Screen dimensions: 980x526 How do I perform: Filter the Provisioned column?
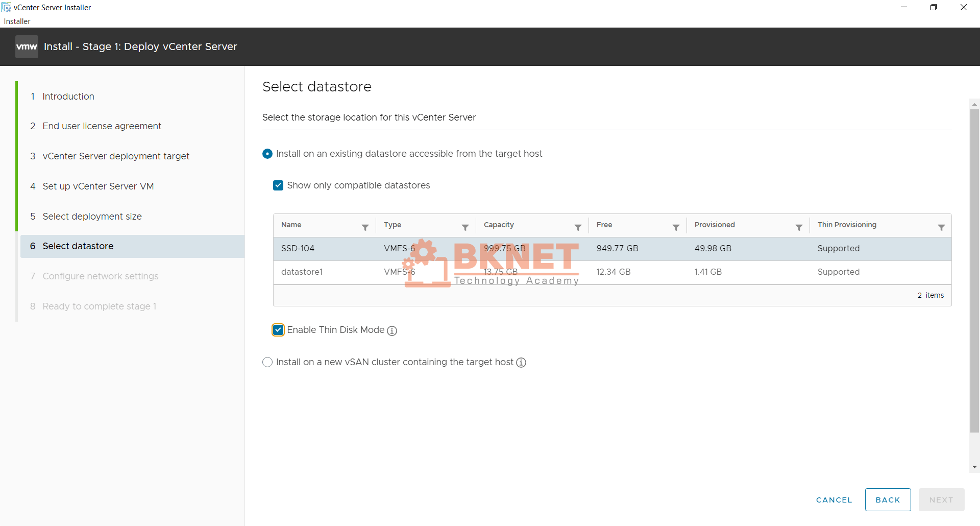(x=799, y=228)
